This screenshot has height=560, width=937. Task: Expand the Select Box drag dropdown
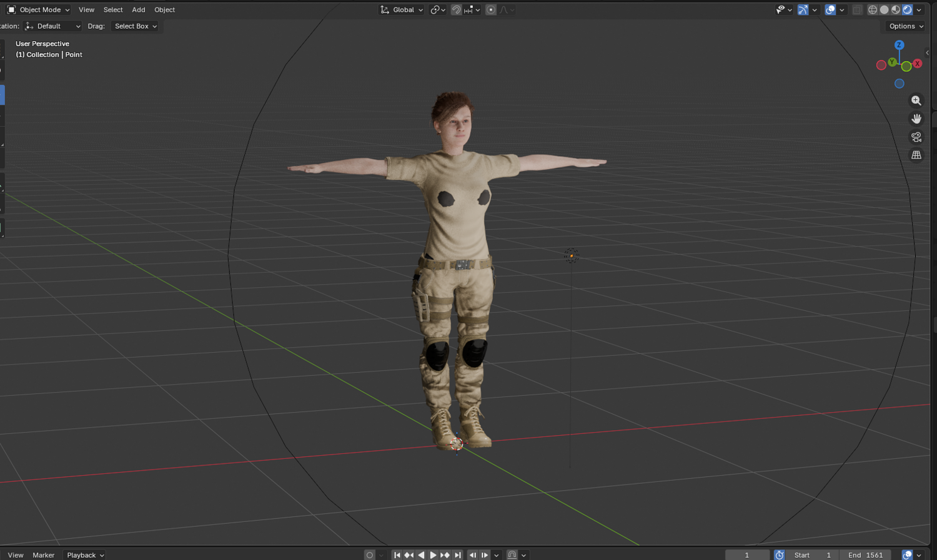136,26
